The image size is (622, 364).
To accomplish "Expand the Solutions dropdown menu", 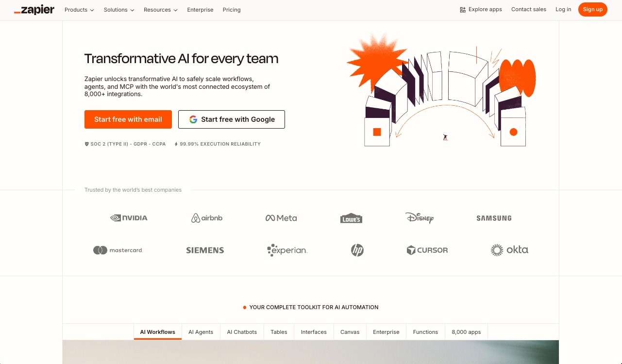I will tap(119, 10).
